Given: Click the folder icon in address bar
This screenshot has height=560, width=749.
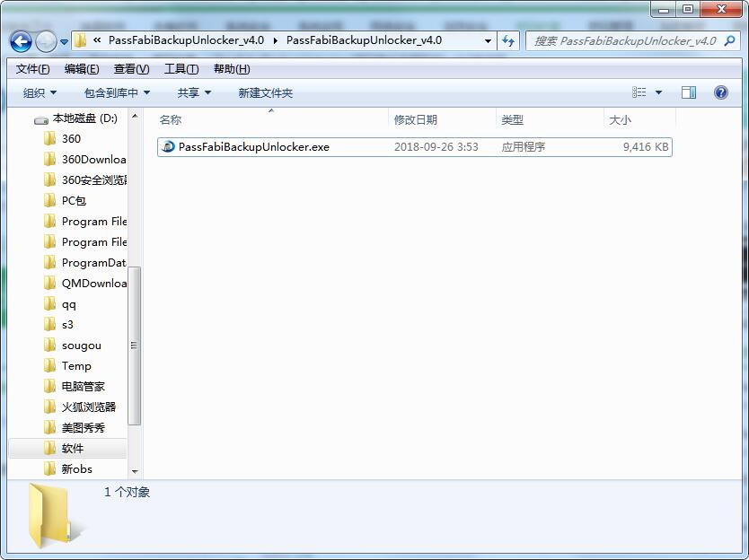Looking at the screenshot, I should (x=80, y=40).
